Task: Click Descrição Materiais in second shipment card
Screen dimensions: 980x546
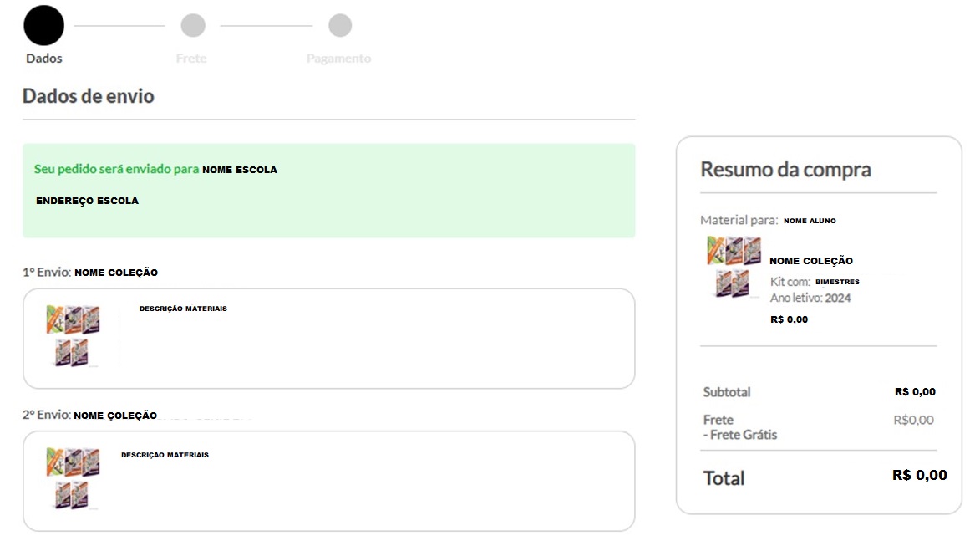Action: (165, 455)
